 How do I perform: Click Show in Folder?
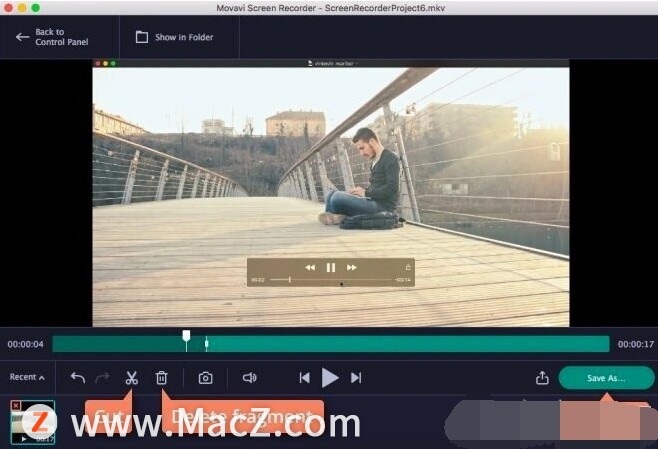175,37
